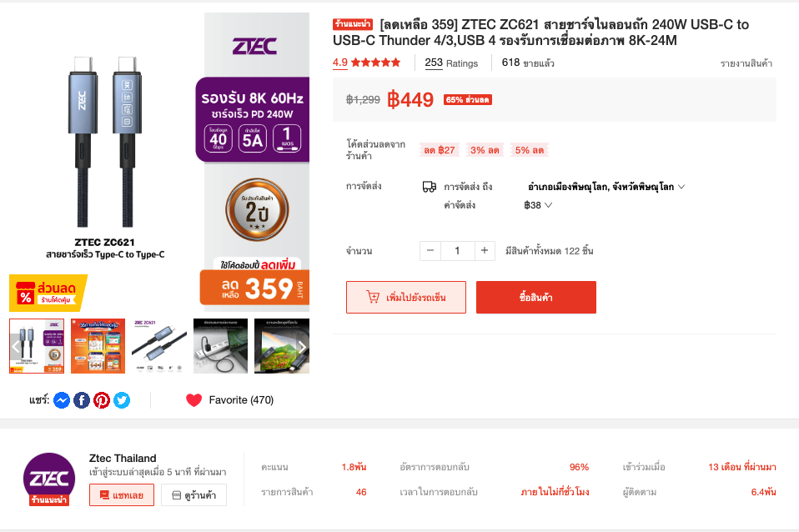Click the red ซื้อสินค้า buy button
Viewport: 799px width, 532px height.
(536, 297)
